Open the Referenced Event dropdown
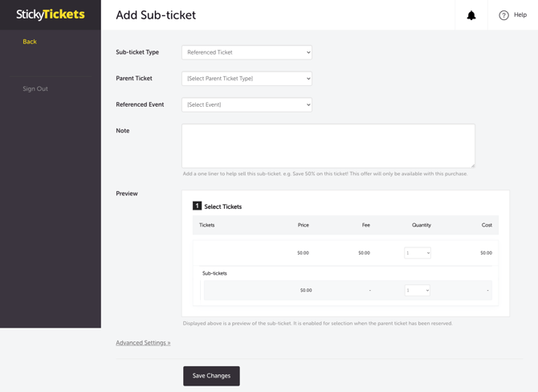Viewport: 538px width, 392px height. 247,104
